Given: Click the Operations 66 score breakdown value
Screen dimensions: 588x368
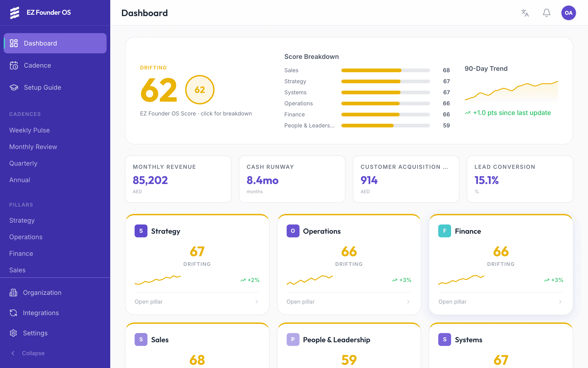Looking at the screenshot, I should [446, 103].
